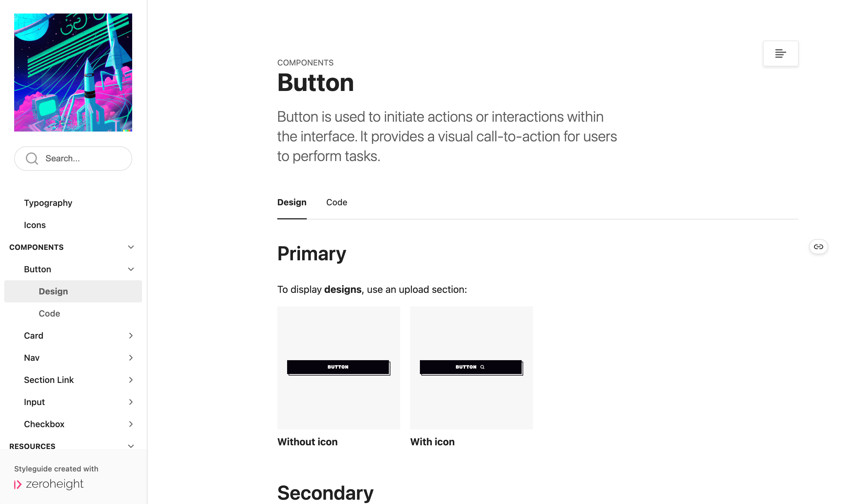This screenshot has height=504, width=865.
Task: Expand the Section Link chevron
Action: click(x=131, y=380)
